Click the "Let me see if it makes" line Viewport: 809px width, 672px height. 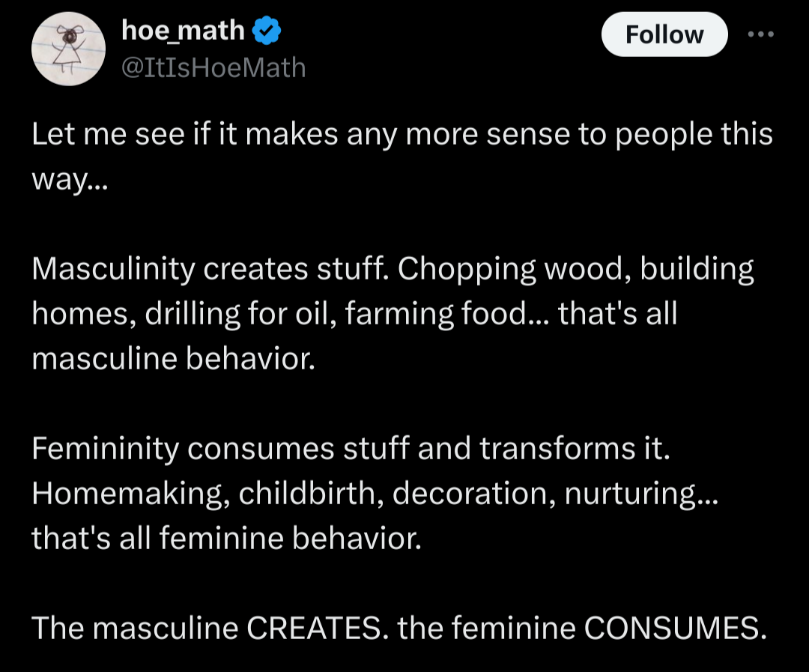click(x=402, y=135)
